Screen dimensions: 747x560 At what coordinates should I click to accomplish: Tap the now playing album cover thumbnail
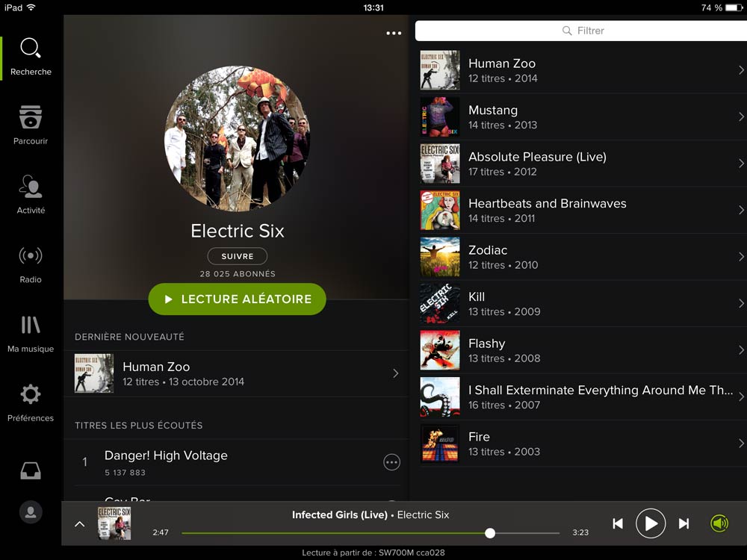tap(114, 523)
